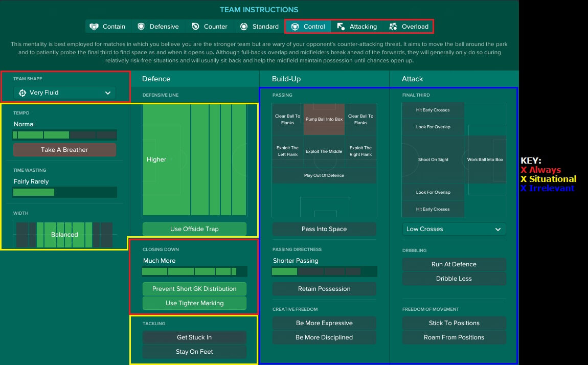
Task: Select Play Out Of Defence zone
Action: (324, 175)
